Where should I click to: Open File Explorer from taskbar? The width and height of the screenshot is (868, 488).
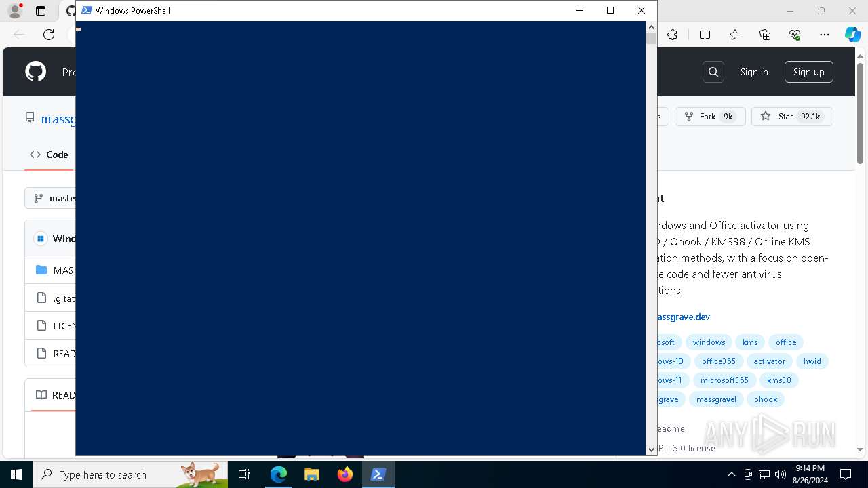(312, 474)
